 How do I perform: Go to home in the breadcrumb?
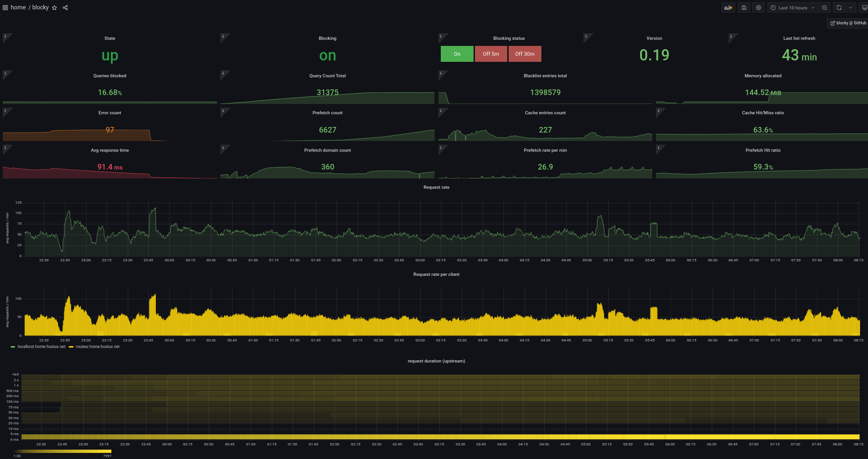tap(18, 7)
